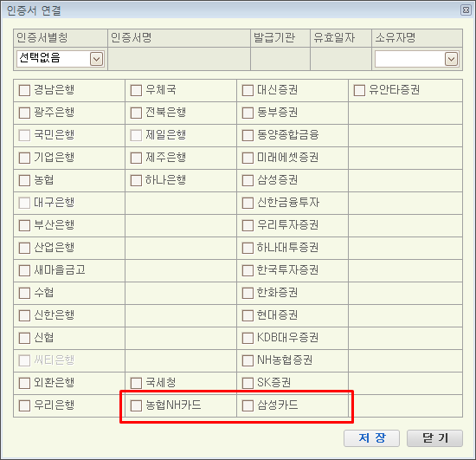Check the 국세청 checkbox
This screenshot has width=476, height=460.
pos(136,383)
